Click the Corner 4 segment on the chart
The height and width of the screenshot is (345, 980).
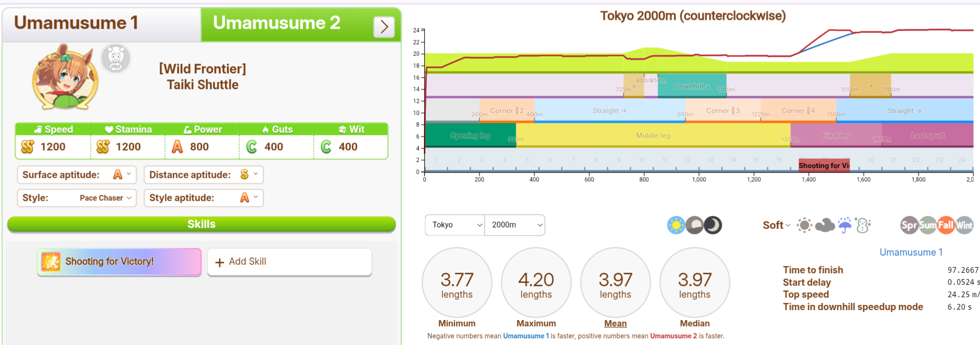tap(799, 111)
